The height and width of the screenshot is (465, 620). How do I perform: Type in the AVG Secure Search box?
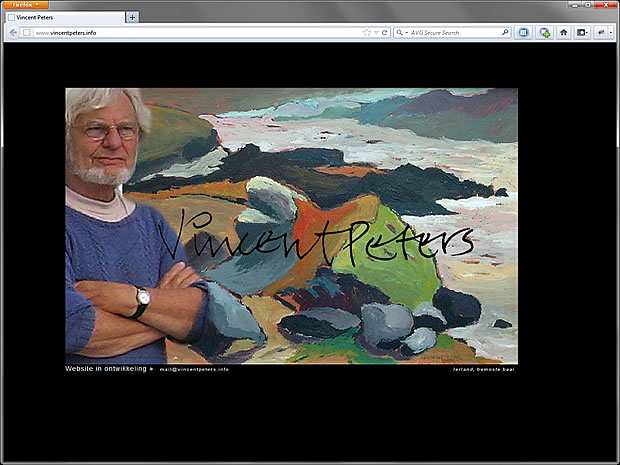coord(450,33)
